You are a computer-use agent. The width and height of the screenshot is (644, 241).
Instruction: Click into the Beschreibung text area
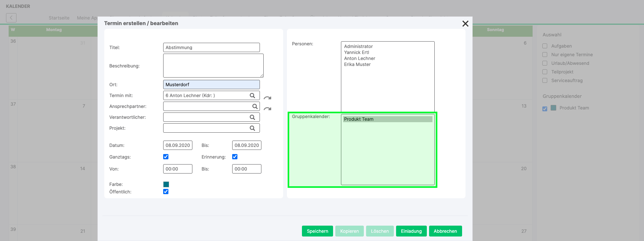[x=213, y=66]
